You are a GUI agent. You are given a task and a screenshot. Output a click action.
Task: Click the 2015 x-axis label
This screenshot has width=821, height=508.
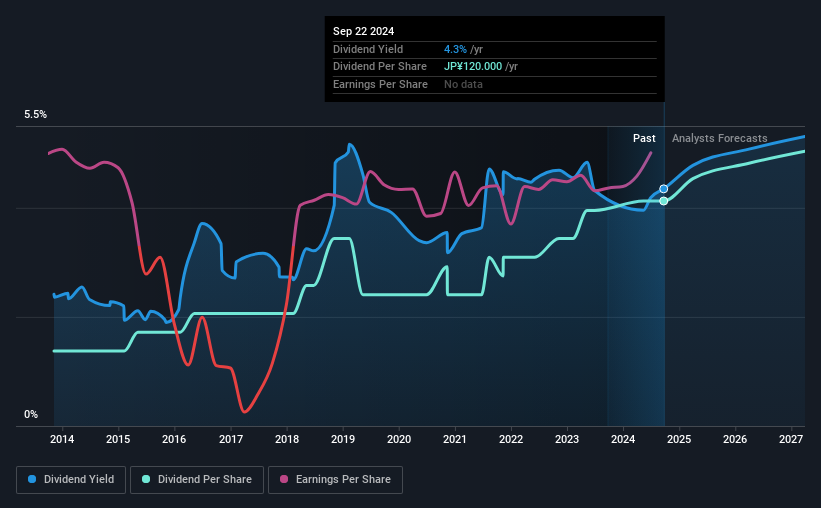118,439
